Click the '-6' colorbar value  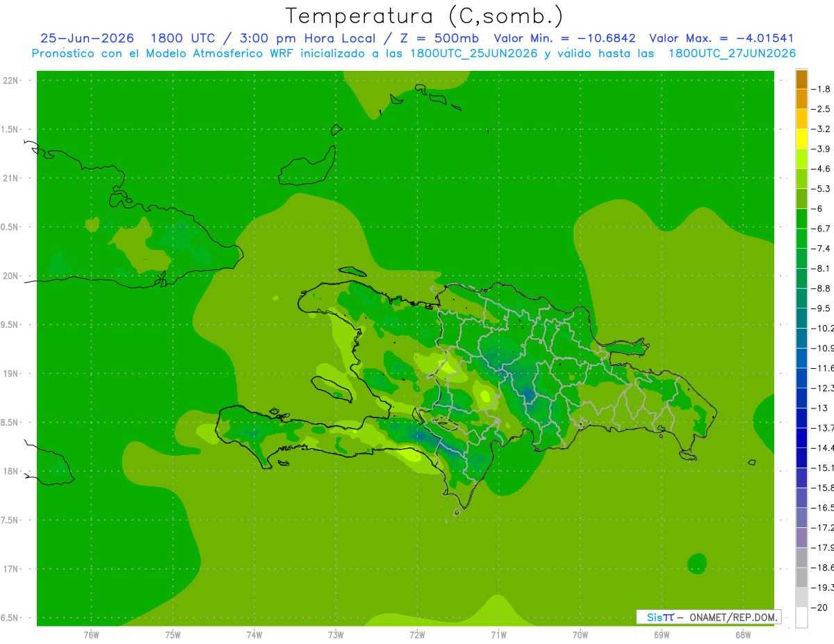coord(817,208)
